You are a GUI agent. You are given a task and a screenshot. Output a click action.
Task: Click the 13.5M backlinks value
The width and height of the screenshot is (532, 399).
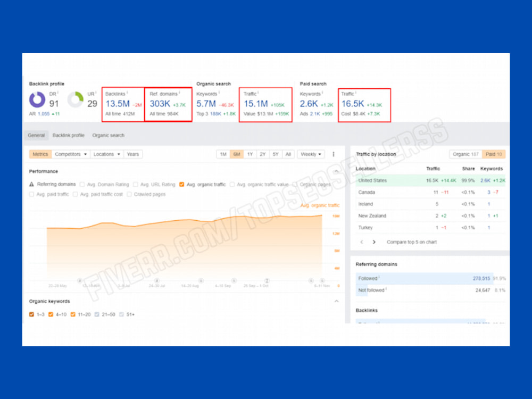pyautogui.click(x=118, y=104)
